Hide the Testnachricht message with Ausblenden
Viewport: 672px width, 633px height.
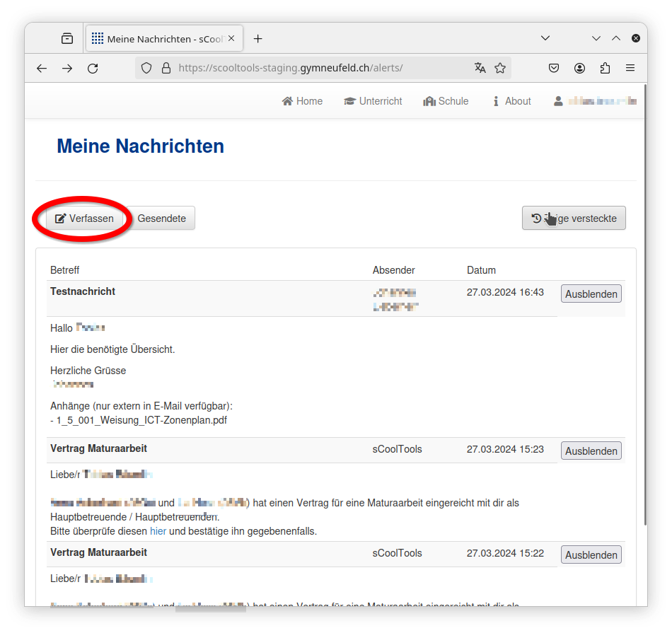coord(591,294)
